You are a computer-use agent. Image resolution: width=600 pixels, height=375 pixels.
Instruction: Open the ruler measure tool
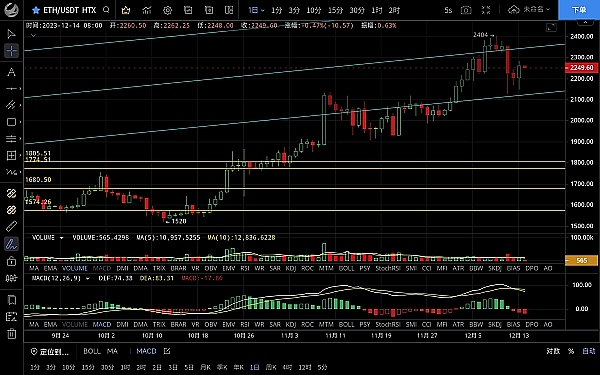[11, 226]
